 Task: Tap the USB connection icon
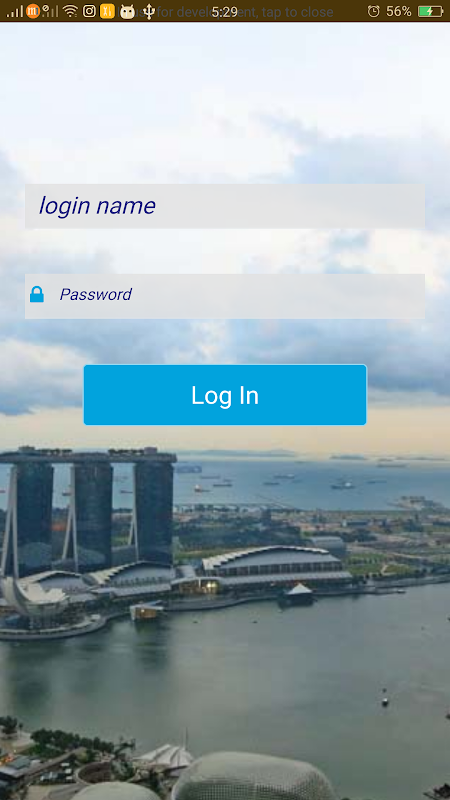tap(148, 11)
